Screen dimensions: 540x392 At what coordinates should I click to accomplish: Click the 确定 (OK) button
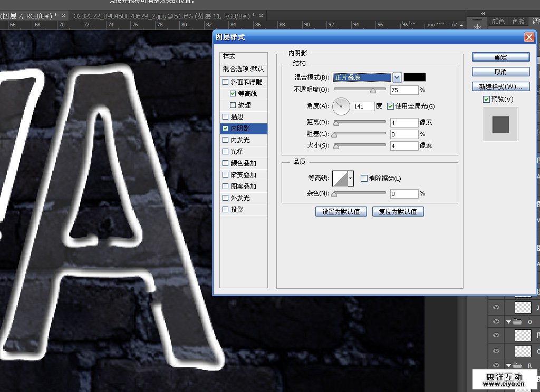500,57
